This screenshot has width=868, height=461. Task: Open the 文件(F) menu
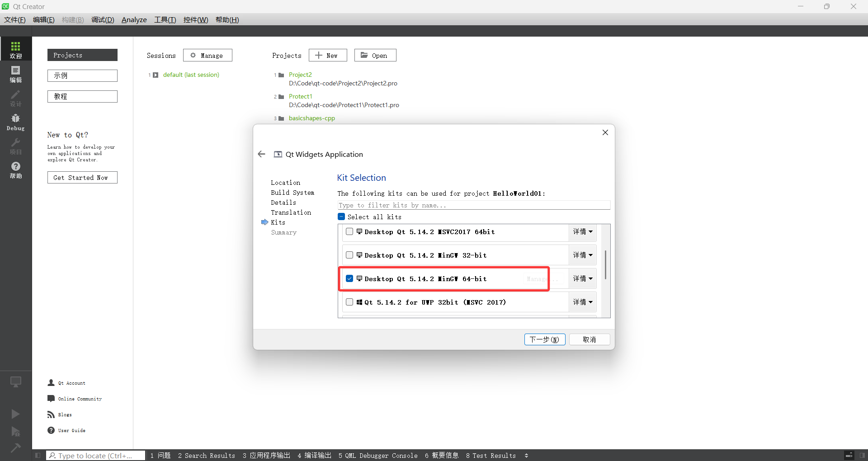(15, 20)
